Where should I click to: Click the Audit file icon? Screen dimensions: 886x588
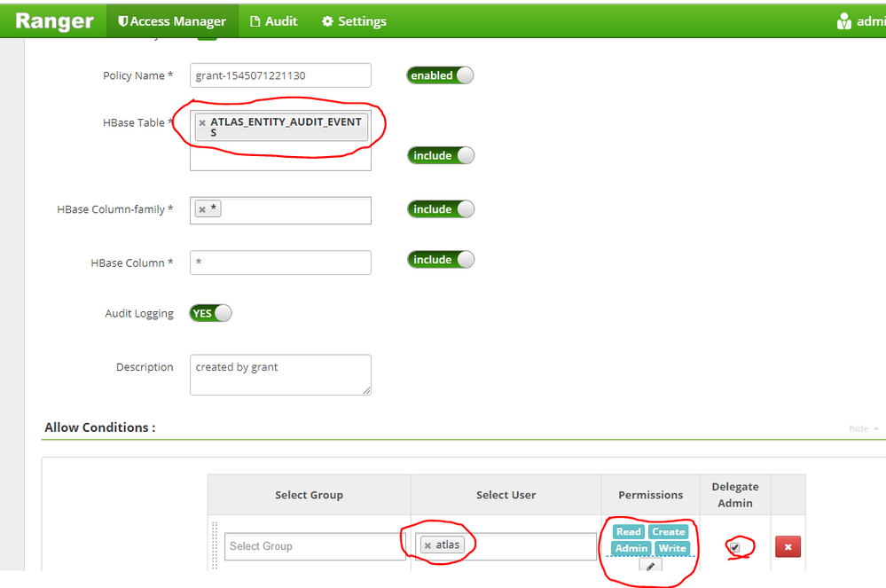(x=255, y=21)
